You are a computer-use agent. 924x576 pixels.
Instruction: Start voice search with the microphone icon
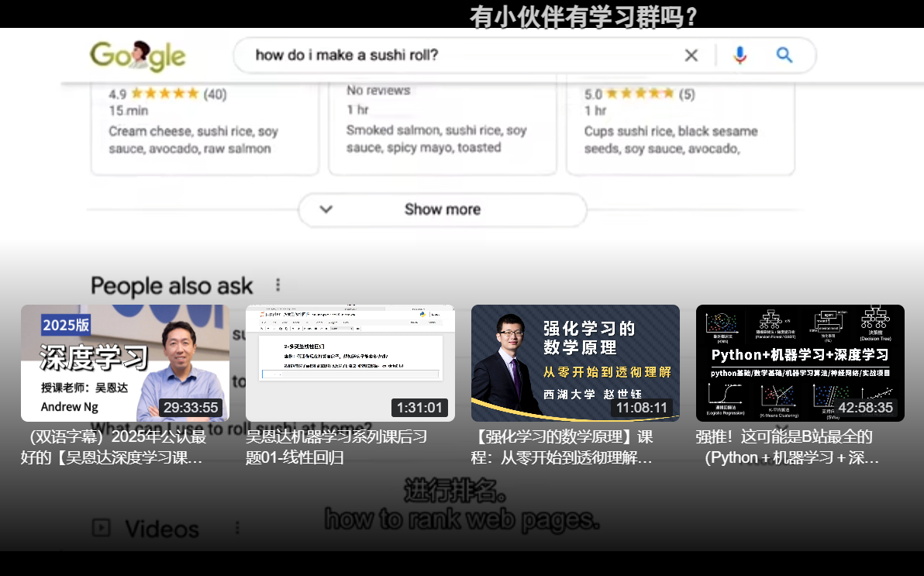pyautogui.click(x=740, y=55)
